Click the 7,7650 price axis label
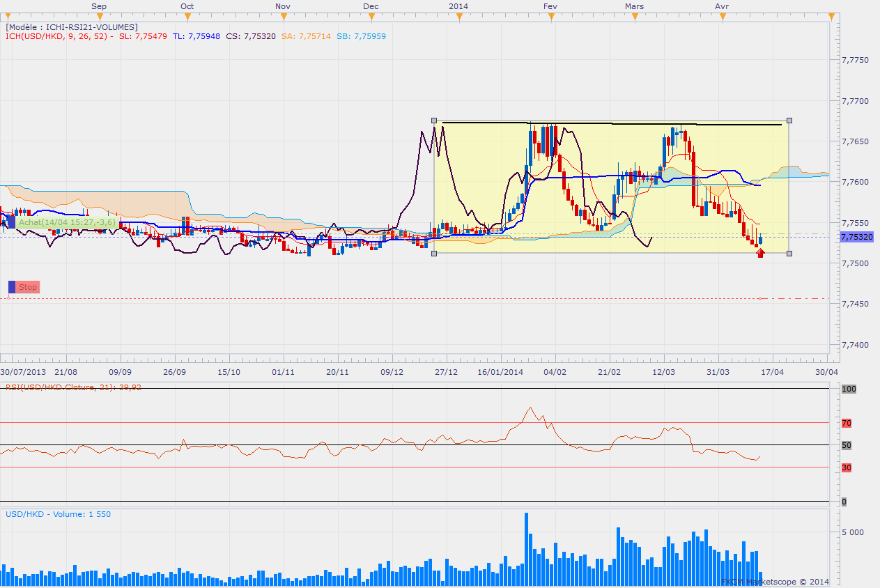 pyautogui.click(x=854, y=141)
